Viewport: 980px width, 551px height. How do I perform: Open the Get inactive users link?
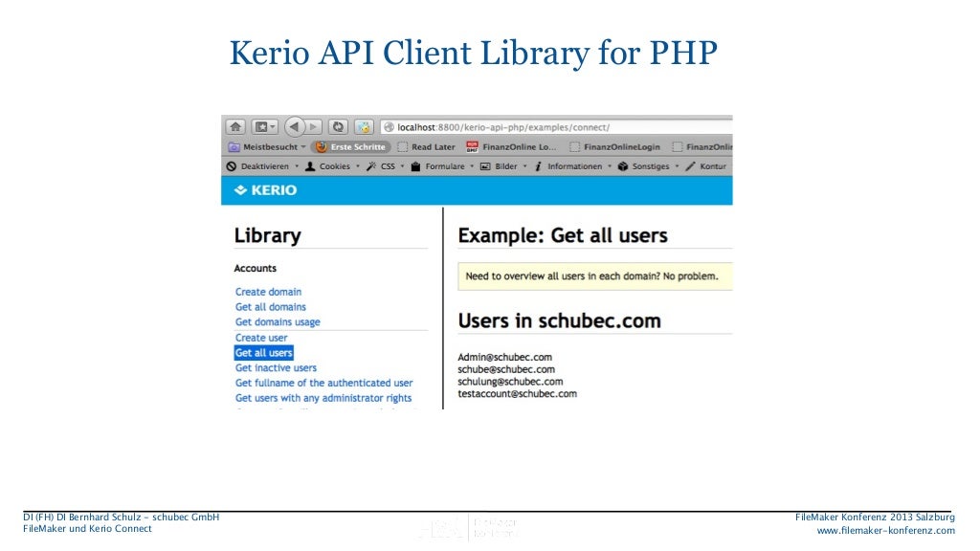[x=276, y=368]
